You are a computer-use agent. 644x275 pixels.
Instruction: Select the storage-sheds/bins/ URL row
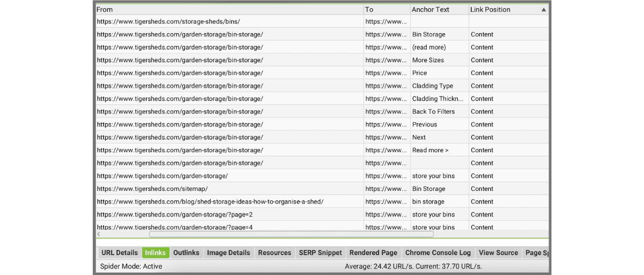(322, 21)
